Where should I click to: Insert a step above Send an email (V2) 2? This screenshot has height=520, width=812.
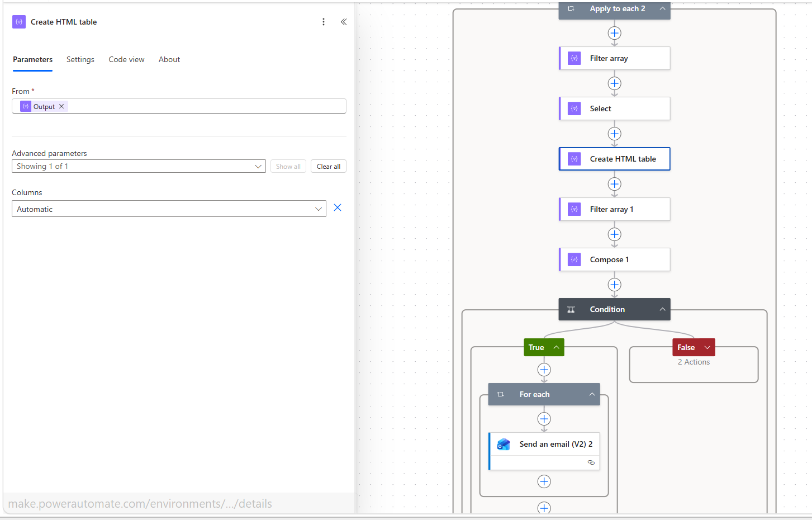(544, 419)
